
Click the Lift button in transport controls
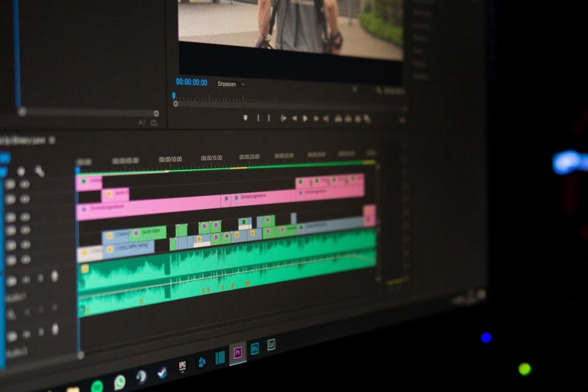[x=338, y=119]
